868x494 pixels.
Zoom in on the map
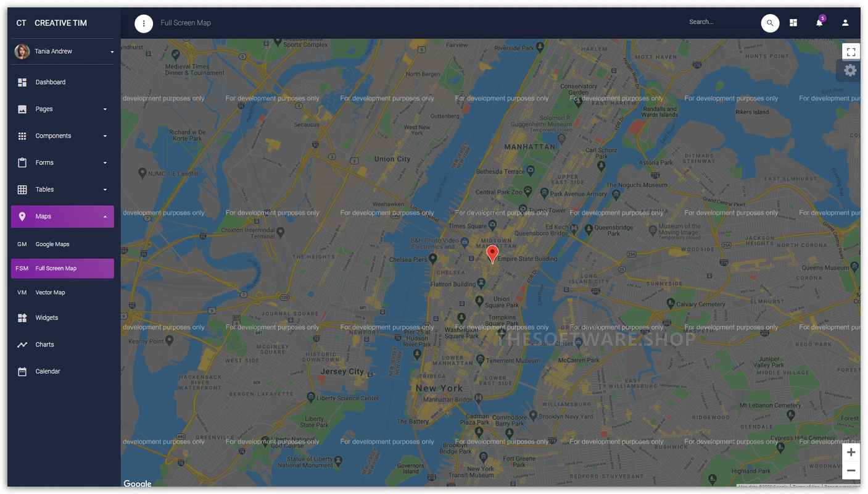[851, 453]
